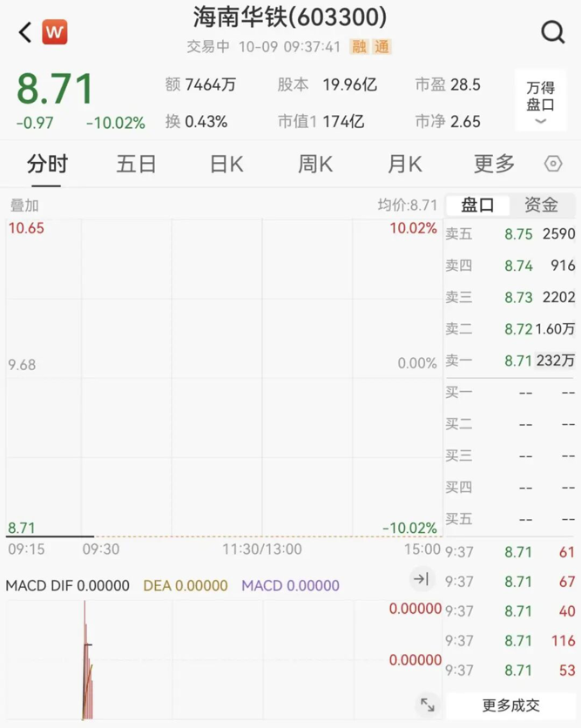This screenshot has height=728, width=581.
Task: Open the 更多 chart period menu
Action: pyautogui.click(x=494, y=164)
